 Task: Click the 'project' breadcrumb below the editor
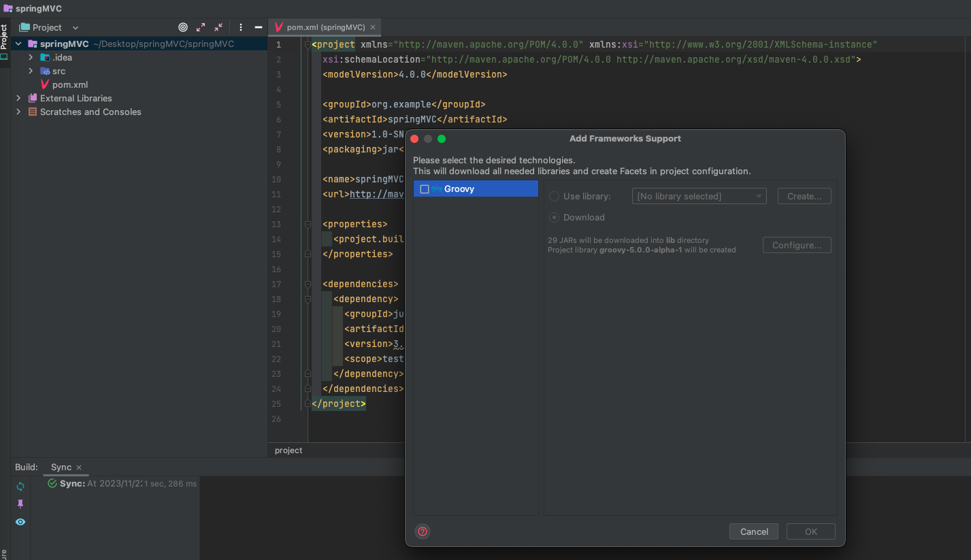point(289,450)
